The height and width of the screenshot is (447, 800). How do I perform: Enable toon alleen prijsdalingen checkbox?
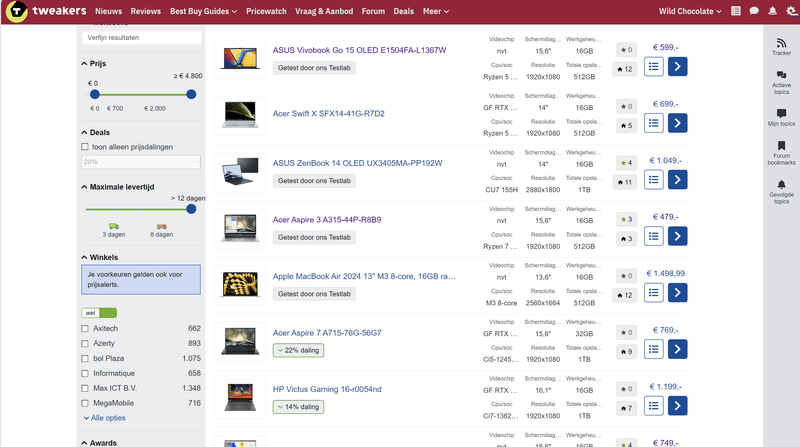[85, 147]
